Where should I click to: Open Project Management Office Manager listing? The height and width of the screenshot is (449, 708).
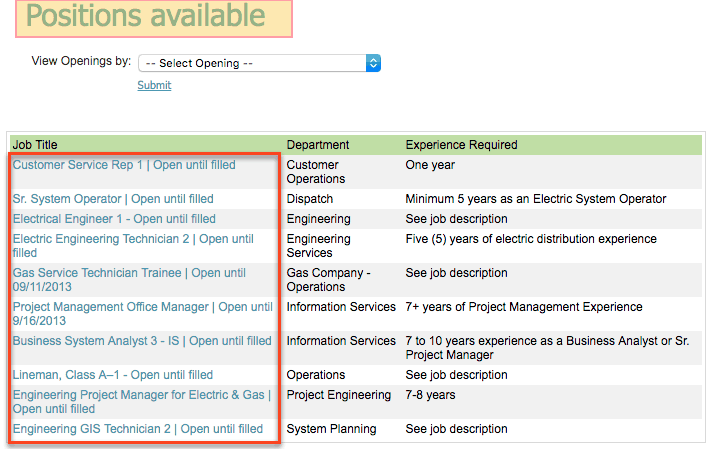pyautogui.click(x=143, y=313)
